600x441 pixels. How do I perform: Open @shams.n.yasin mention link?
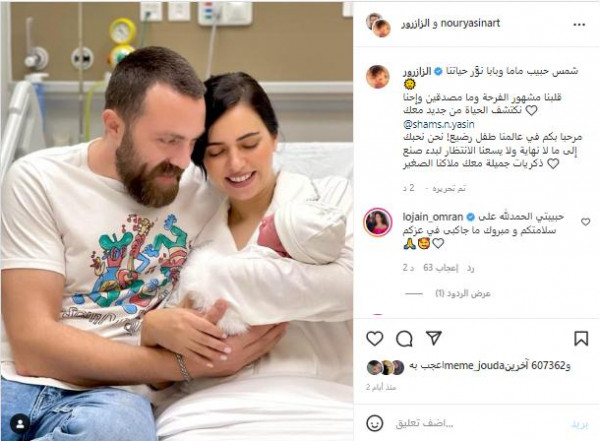point(439,124)
